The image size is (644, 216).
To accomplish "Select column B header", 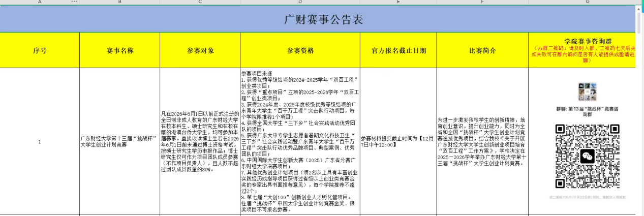I will coord(120,2).
